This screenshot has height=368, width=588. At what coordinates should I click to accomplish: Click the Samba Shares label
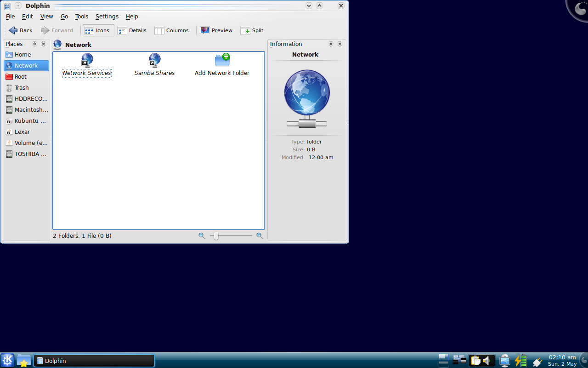pos(154,73)
